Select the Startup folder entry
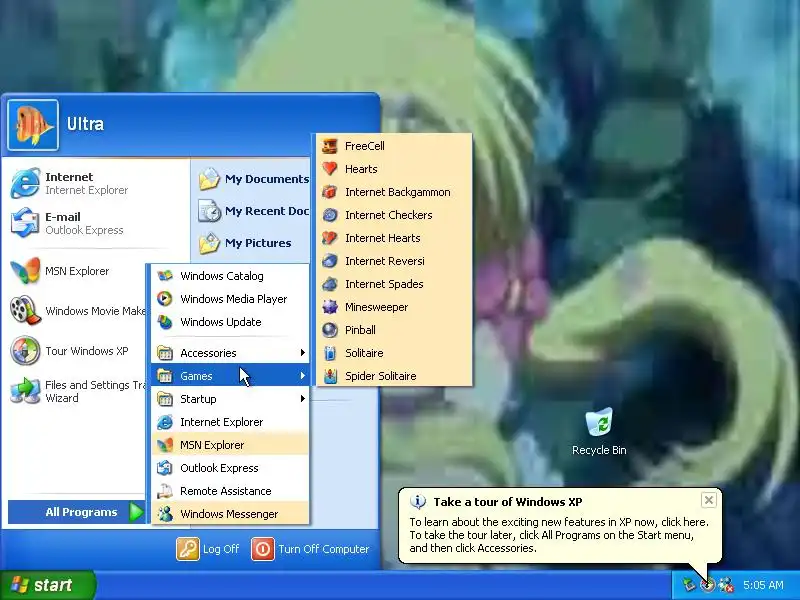This screenshot has width=800, height=600. pyautogui.click(x=230, y=399)
